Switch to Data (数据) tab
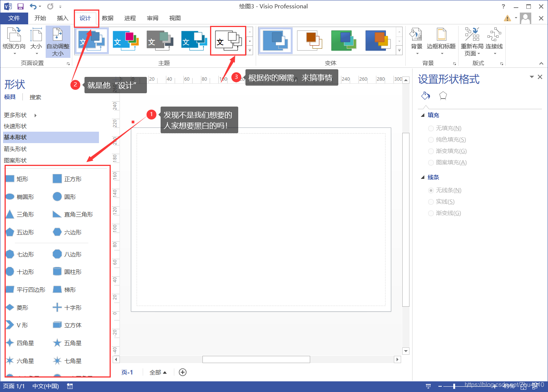 108,18
